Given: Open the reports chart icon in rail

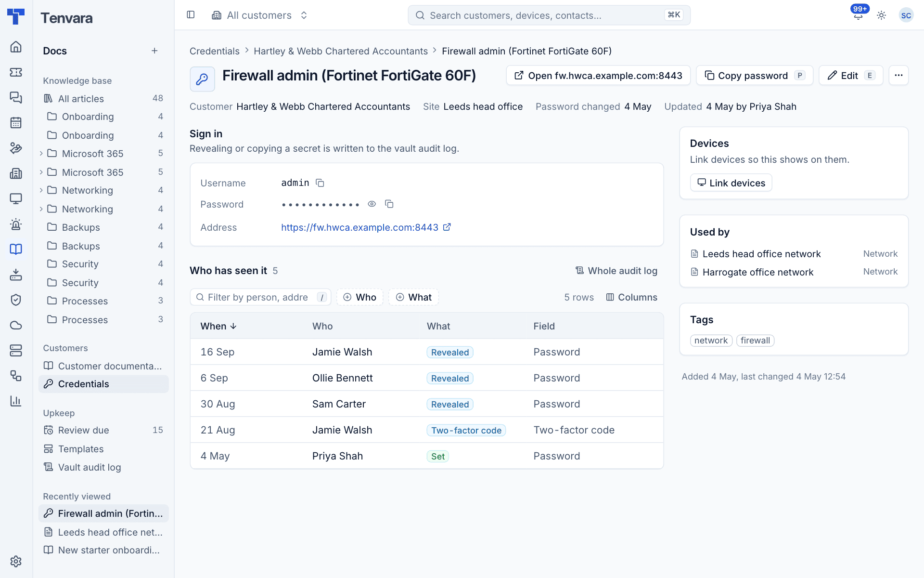Looking at the screenshot, I should [x=16, y=401].
